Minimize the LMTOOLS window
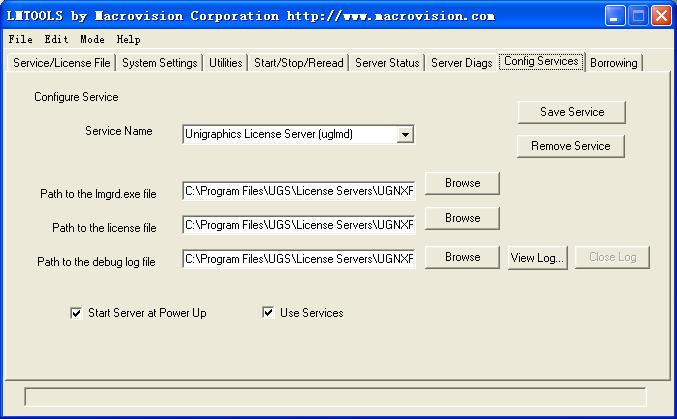The height and width of the screenshot is (419, 677). click(615, 16)
